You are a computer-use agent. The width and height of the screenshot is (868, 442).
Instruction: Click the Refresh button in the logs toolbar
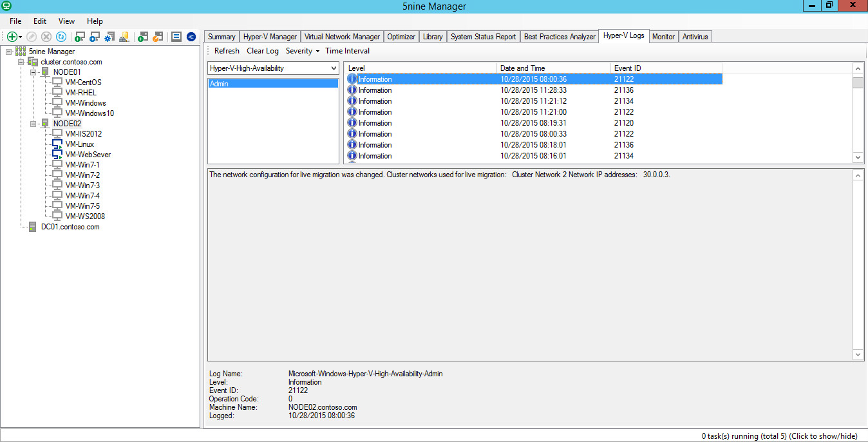[227, 51]
